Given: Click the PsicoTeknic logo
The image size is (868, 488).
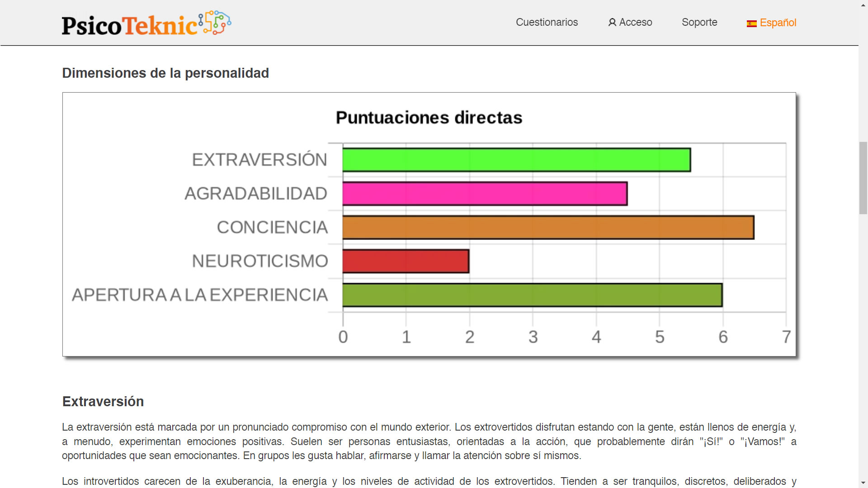Looking at the screenshot, I should (130, 25).
